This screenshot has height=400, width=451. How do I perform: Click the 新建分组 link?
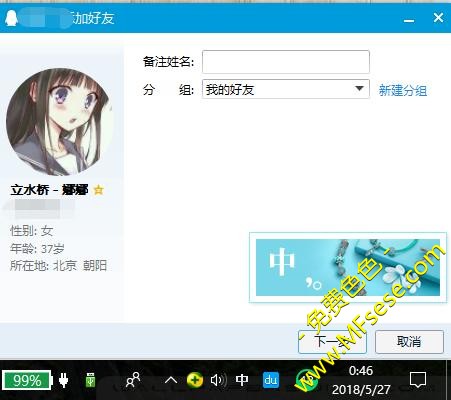[403, 90]
